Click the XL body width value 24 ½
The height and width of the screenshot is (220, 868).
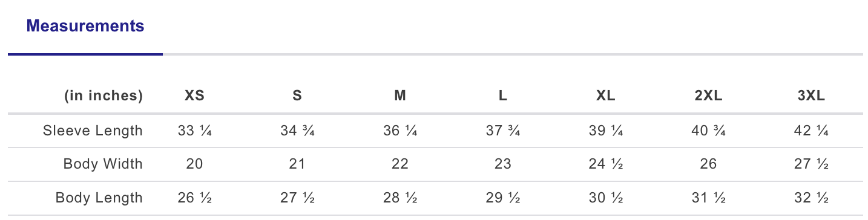[x=606, y=164]
